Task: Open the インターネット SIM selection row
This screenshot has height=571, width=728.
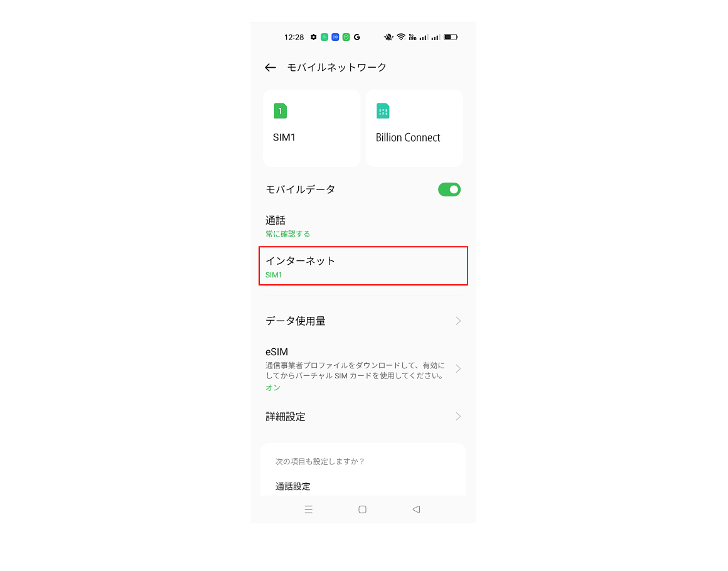Action: tap(363, 266)
